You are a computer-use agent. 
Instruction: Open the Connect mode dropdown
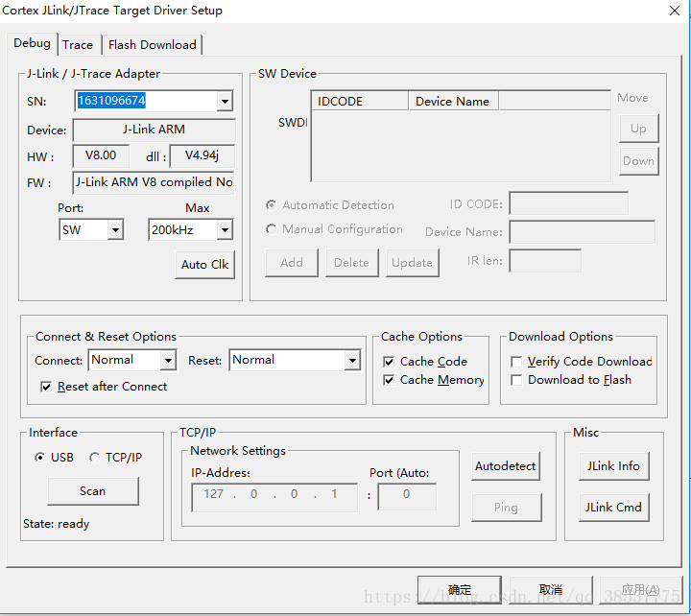[168, 360]
